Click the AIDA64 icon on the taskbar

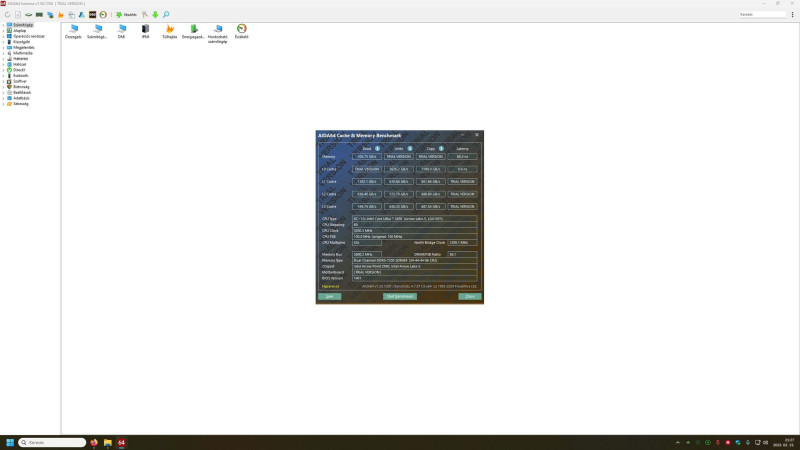click(x=121, y=442)
